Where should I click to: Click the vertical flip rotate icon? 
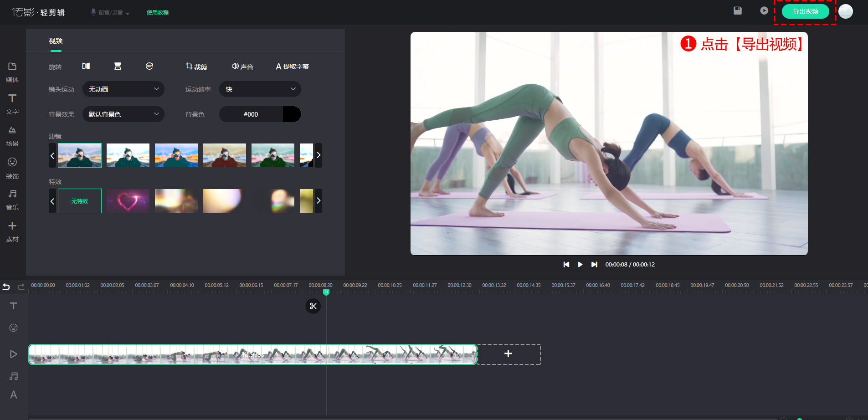click(118, 66)
